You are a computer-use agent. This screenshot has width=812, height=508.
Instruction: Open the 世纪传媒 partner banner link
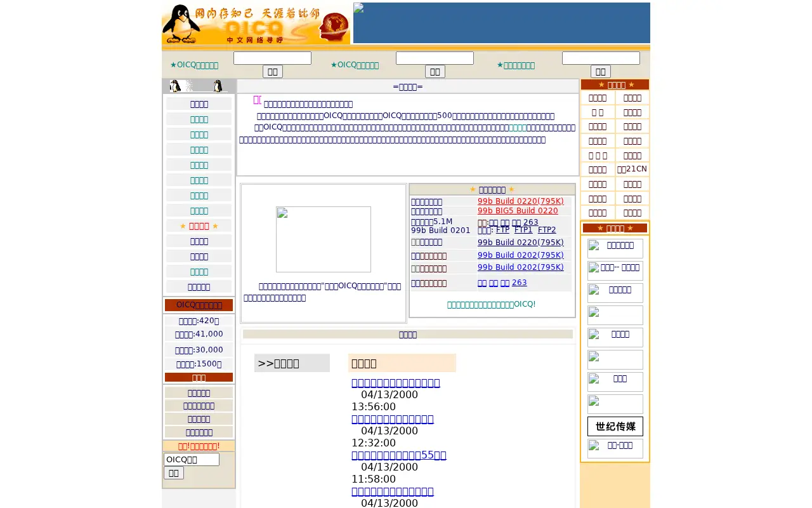(x=615, y=426)
